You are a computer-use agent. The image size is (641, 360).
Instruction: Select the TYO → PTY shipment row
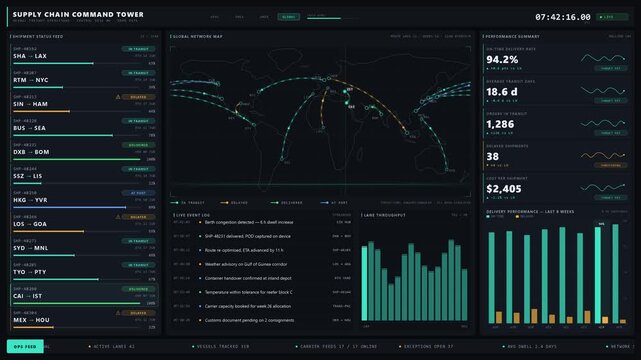tap(84, 271)
